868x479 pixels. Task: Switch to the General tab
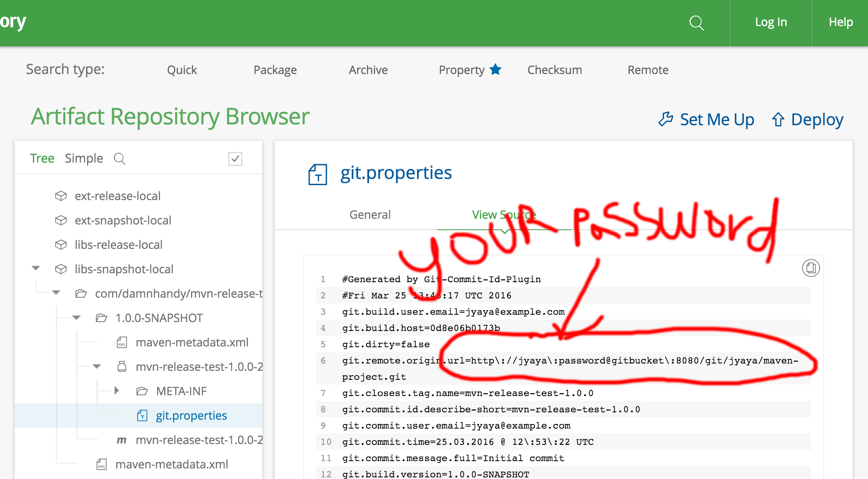click(370, 215)
